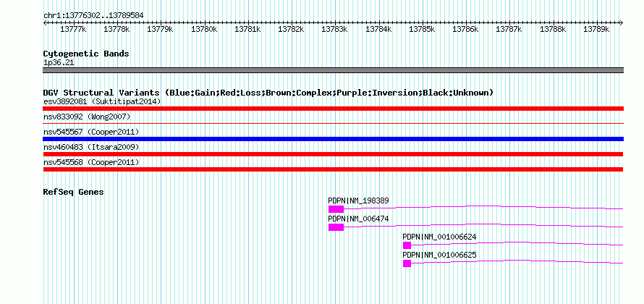The height and width of the screenshot is (304, 644).
Task: Click PDPN|NM_001006624 transcript label
Action: tap(439, 237)
